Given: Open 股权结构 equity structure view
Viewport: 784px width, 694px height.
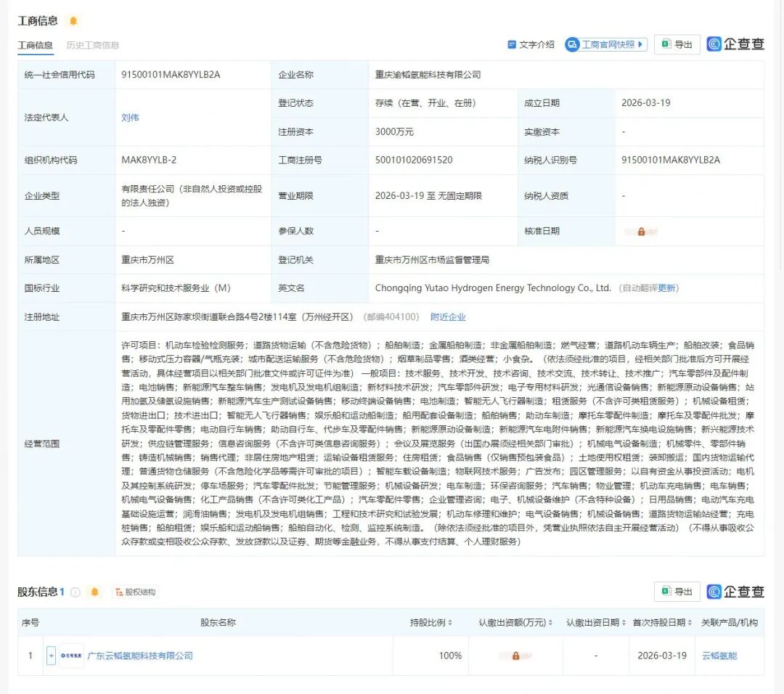Looking at the screenshot, I should (135, 592).
